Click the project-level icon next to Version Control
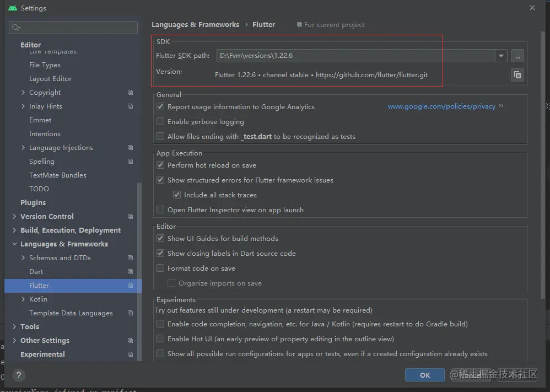550x392 pixels. pos(130,216)
